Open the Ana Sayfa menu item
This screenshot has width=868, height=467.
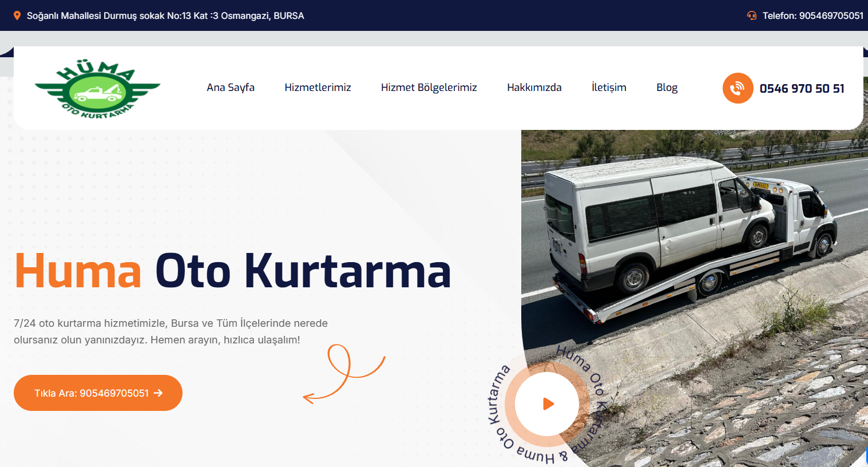pyautogui.click(x=231, y=88)
